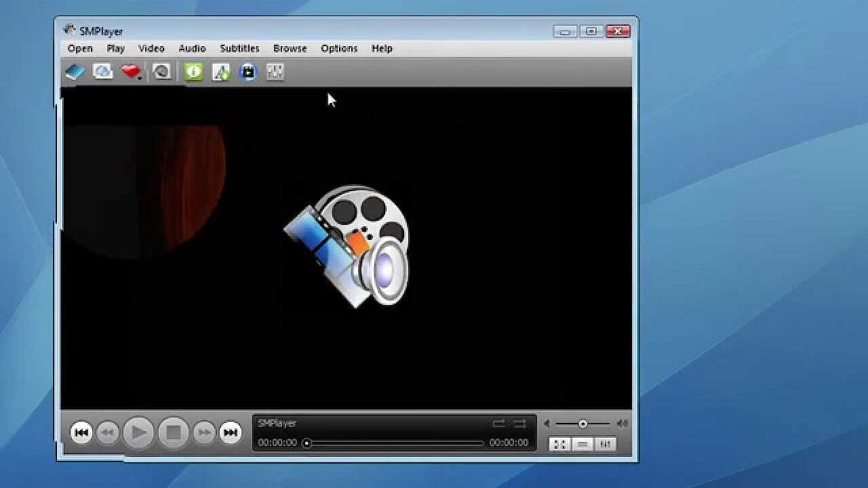Click the fast forward button
This screenshot has height=488, width=868.
click(x=204, y=432)
